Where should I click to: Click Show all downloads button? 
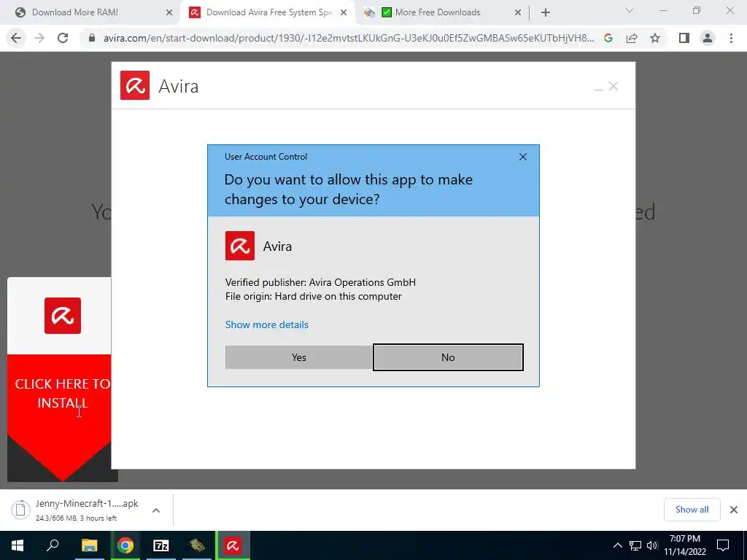[x=692, y=510]
